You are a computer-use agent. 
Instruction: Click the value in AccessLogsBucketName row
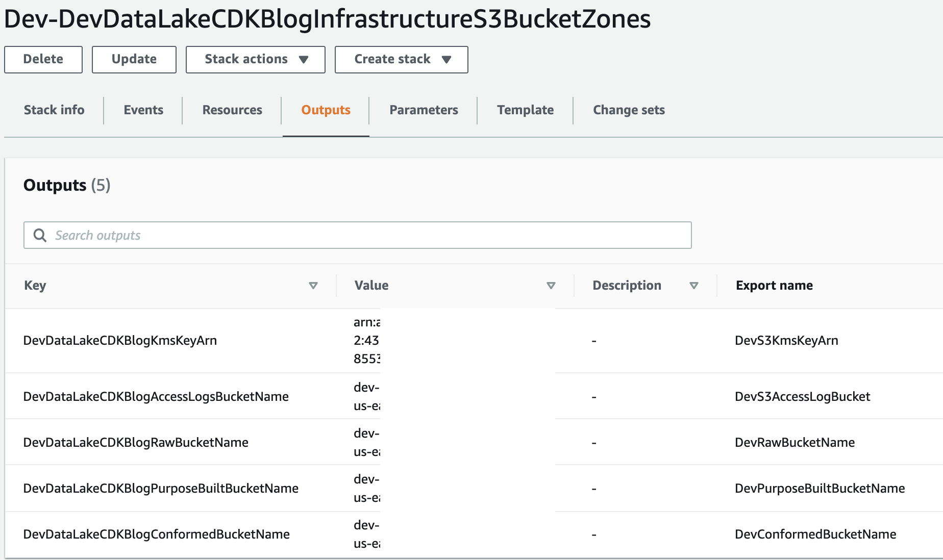[x=367, y=397]
